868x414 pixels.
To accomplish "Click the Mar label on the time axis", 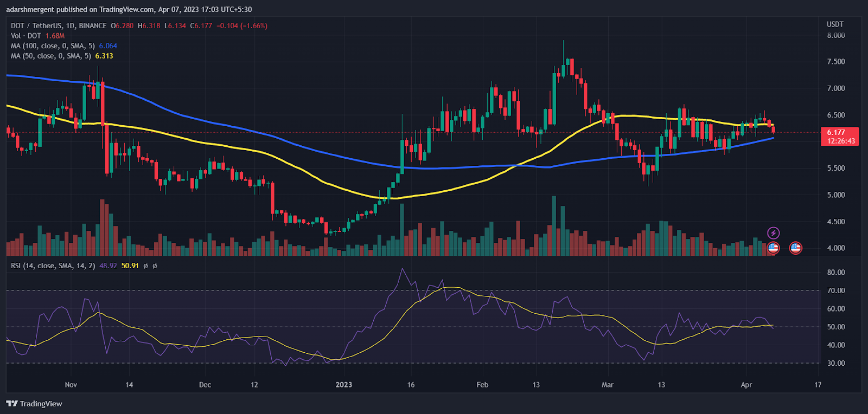I will click(608, 385).
